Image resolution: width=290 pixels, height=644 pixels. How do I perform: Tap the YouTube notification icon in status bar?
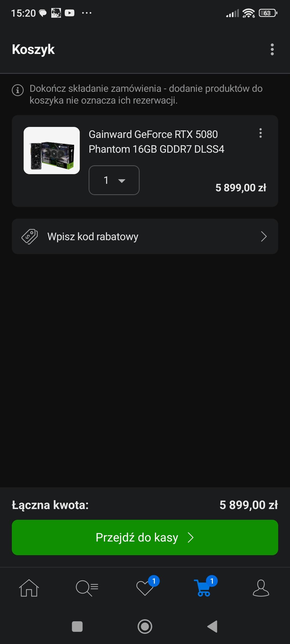(x=70, y=13)
